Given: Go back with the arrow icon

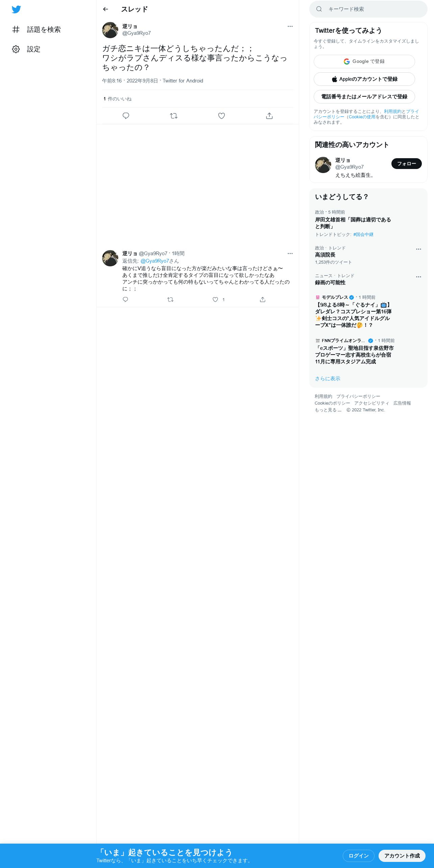Looking at the screenshot, I should (105, 9).
